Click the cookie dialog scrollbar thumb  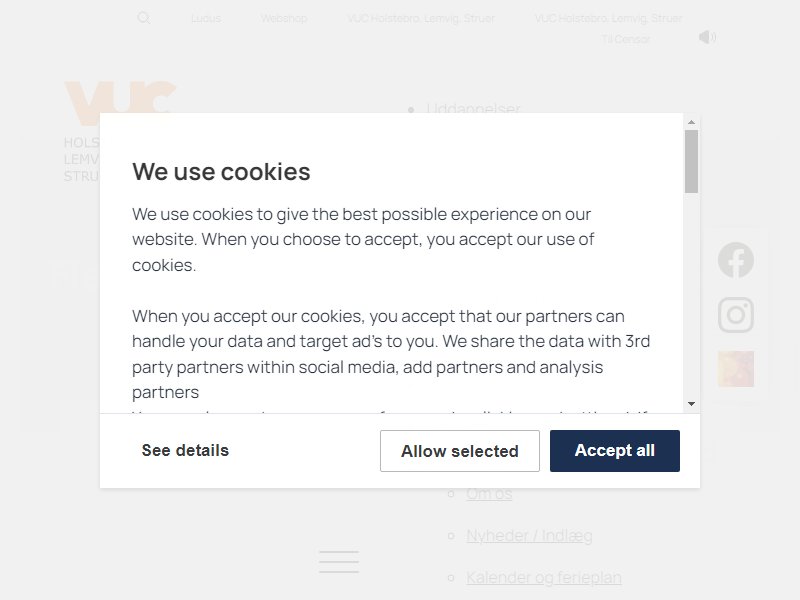(691, 161)
